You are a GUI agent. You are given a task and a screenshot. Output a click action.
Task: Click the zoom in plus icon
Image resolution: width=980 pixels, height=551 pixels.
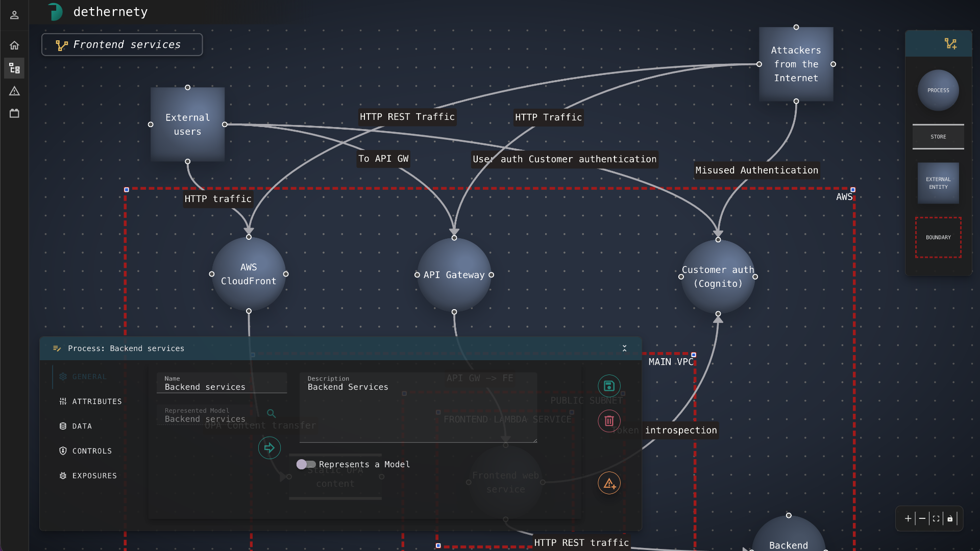point(908,518)
